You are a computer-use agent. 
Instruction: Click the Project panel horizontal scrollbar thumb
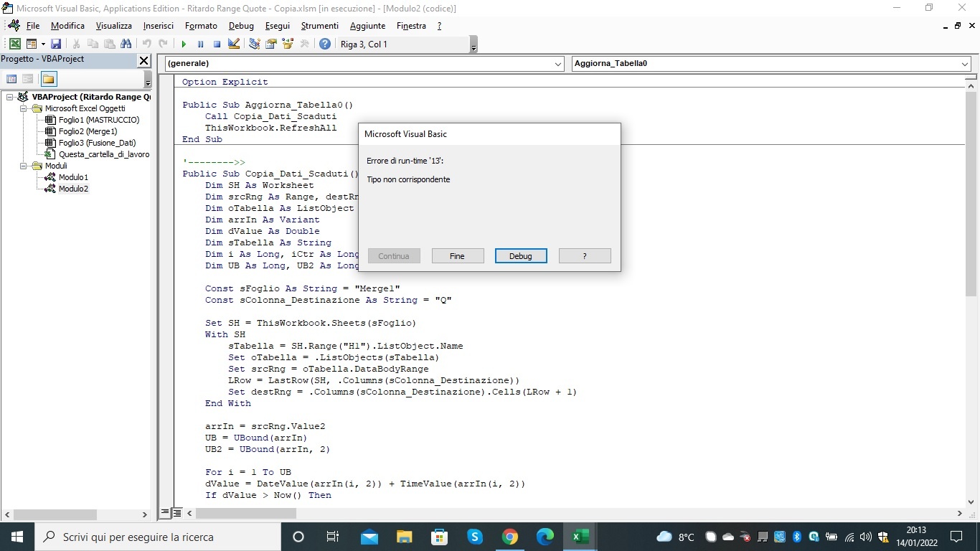[55, 514]
